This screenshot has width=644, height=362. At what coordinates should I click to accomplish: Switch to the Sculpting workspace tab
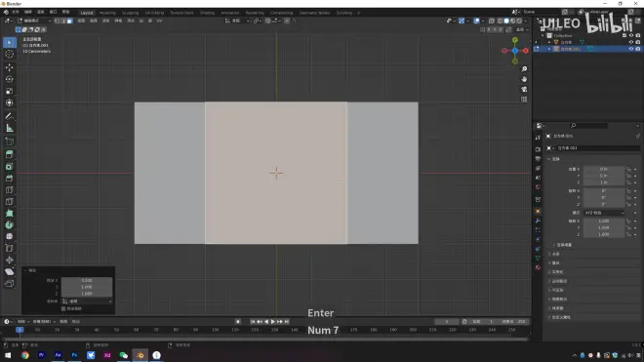click(130, 13)
